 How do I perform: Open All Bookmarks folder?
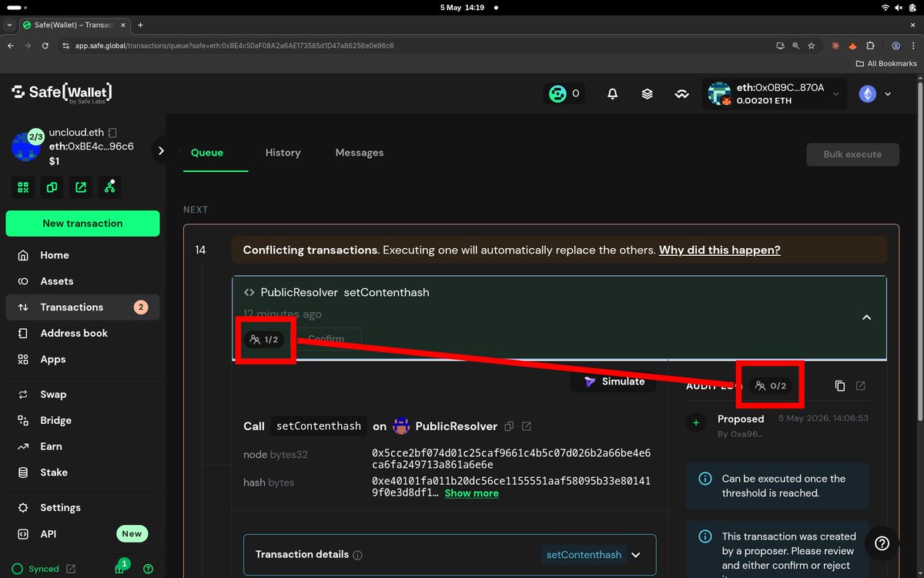[x=886, y=63]
